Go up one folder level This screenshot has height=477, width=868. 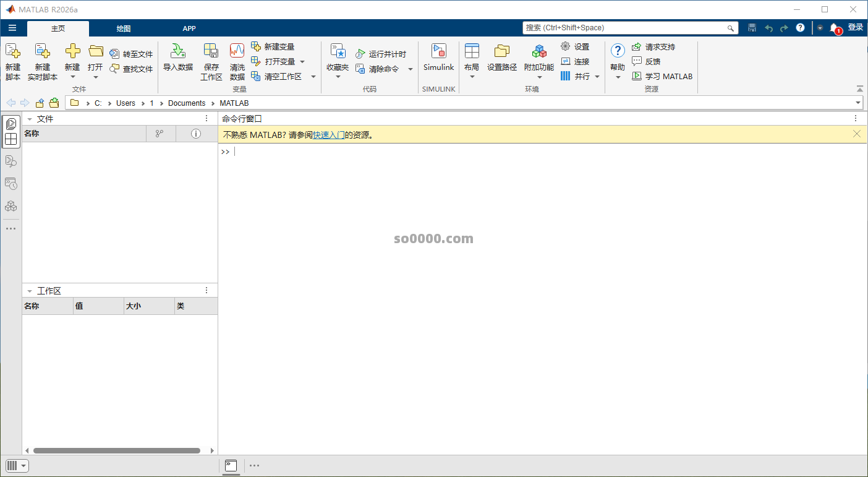pyautogui.click(x=40, y=103)
